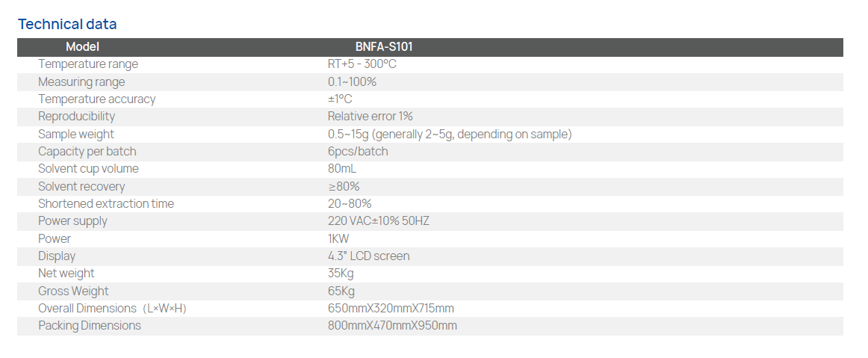
Task: Select the Capacity per batch label
Action: click(x=87, y=152)
